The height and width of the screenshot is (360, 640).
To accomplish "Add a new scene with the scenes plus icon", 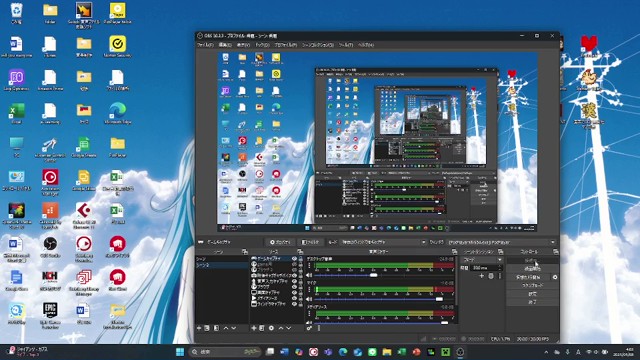I will click(x=199, y=328).
